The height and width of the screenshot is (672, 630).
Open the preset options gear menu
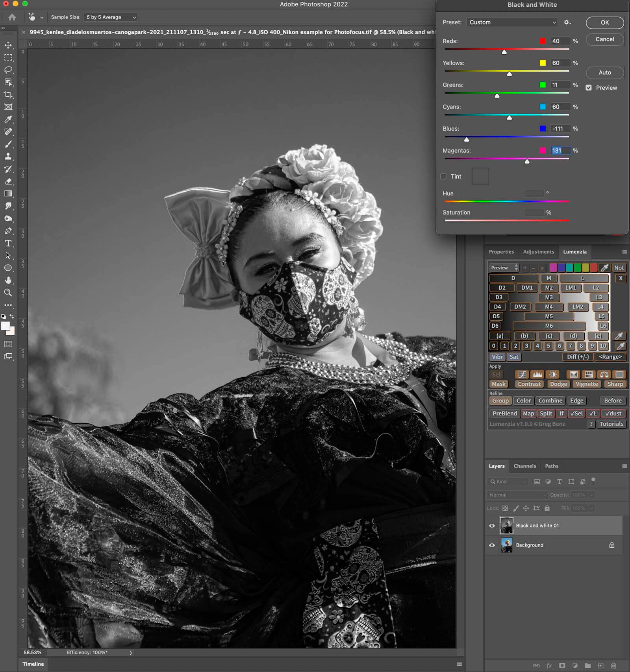click(567, 22)
